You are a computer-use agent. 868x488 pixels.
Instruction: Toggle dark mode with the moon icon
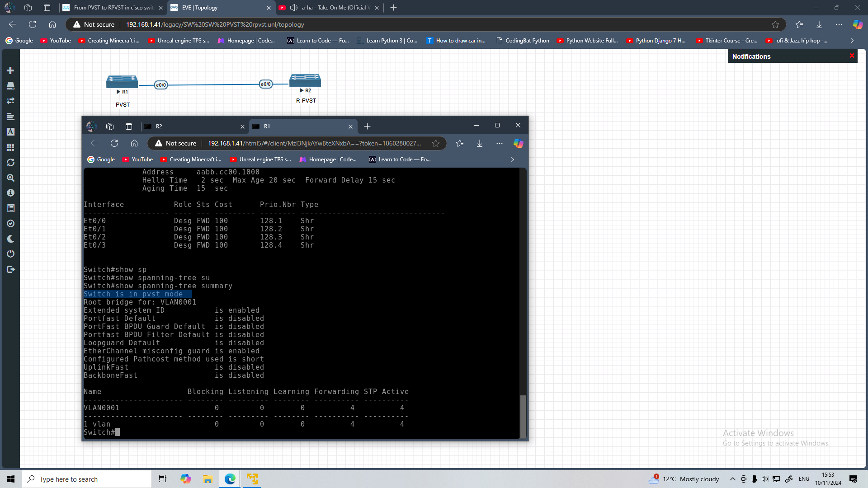(10, 239)
